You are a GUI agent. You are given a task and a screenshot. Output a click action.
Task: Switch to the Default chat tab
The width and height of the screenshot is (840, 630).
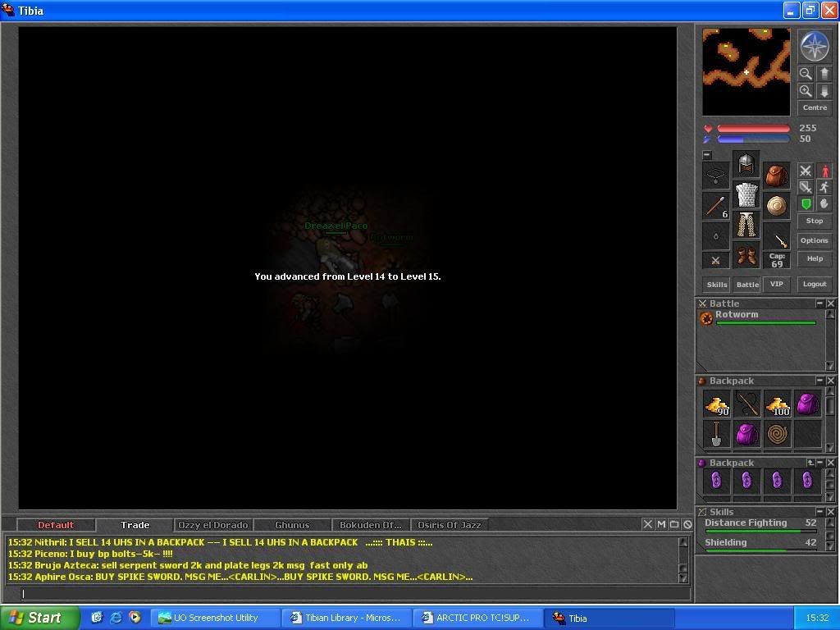(x=56, y=525)
